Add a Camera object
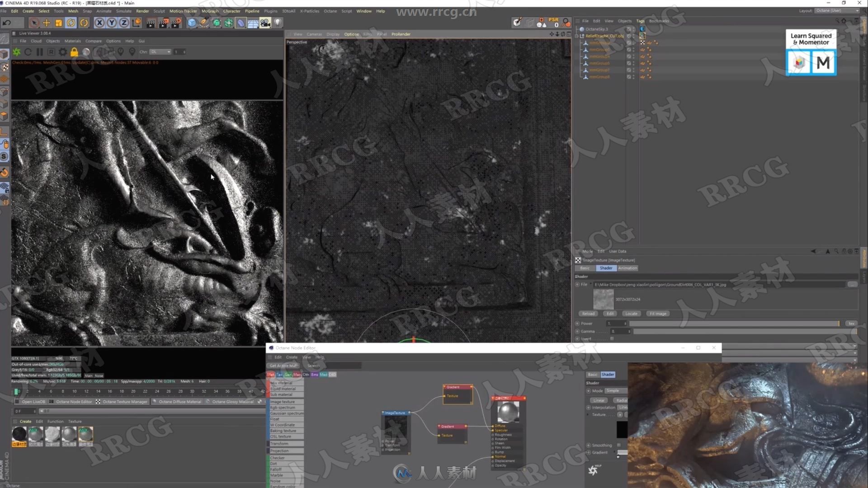Viewport: 868px width, 488px height. [x=265, y=23]
